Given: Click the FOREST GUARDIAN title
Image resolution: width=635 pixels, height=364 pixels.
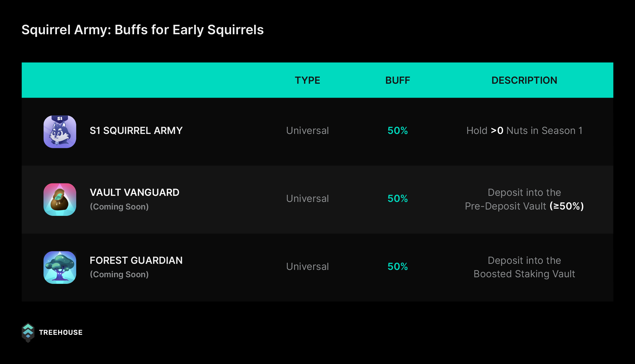Looking at the screenshot, I should [136, 261].
